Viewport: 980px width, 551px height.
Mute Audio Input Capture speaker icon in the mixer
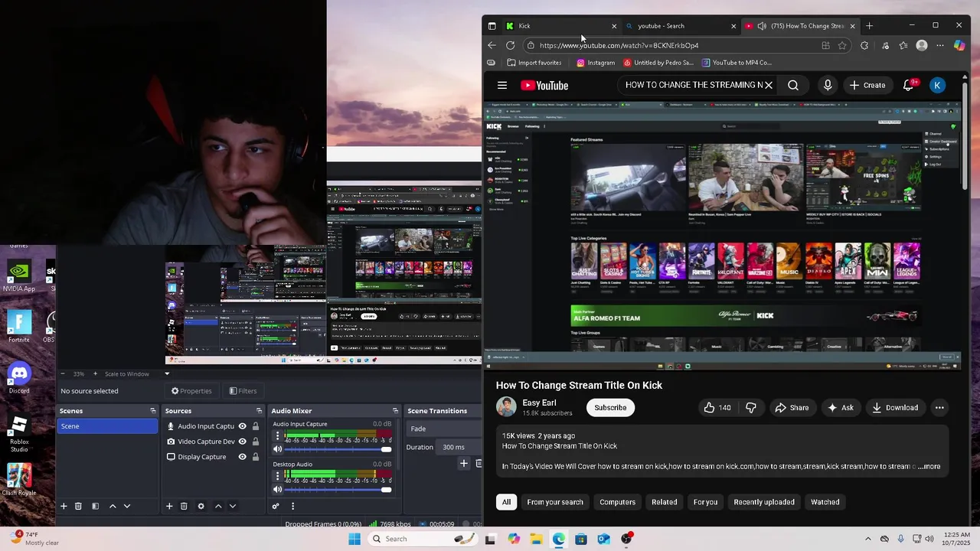click(x=277, y=449)
